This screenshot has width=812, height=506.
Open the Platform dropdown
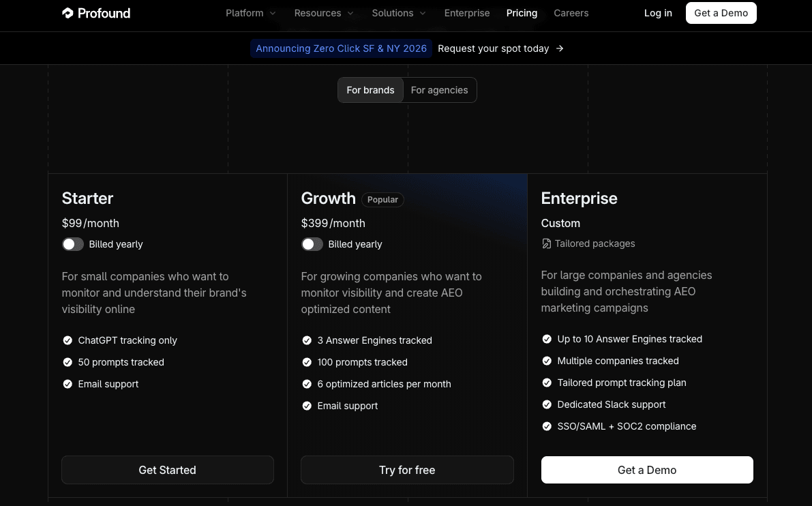click(x=250, y=13)
